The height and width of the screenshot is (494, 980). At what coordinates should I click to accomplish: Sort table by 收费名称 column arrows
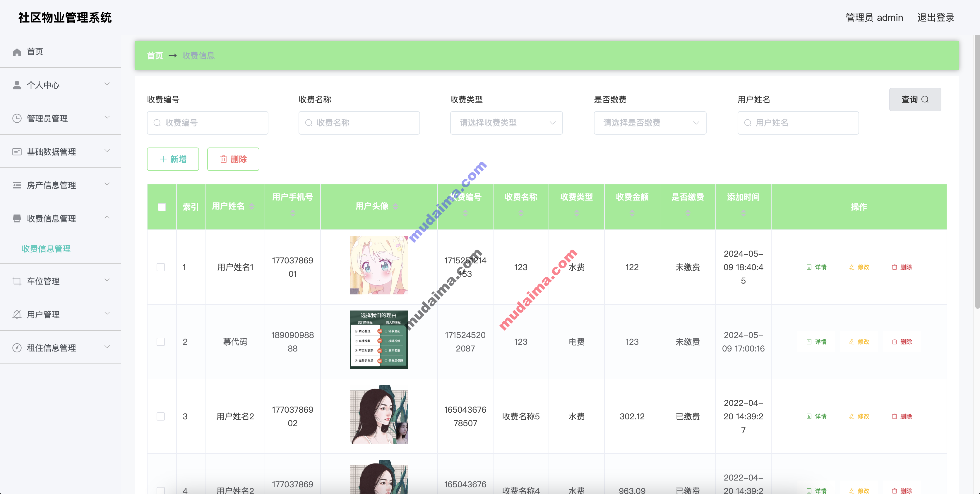coord(521,213)
